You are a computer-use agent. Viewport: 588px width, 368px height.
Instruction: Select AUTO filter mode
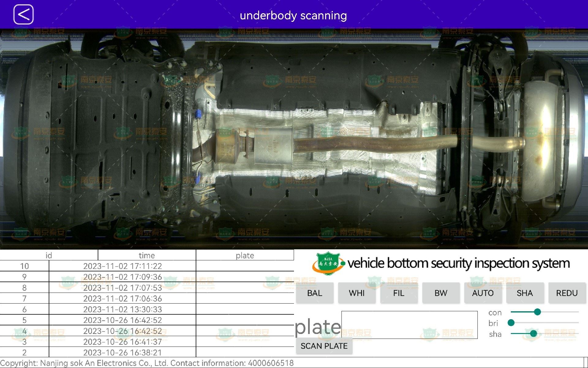483,293
